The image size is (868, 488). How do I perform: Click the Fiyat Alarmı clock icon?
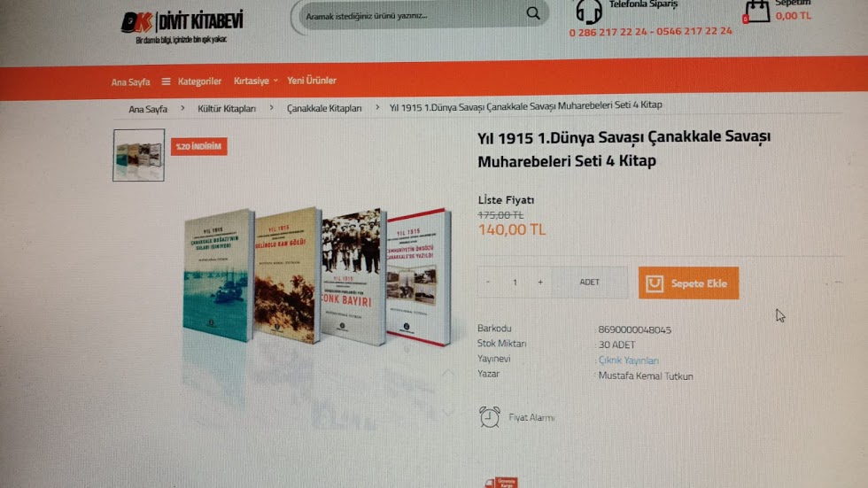pos(489,417)
